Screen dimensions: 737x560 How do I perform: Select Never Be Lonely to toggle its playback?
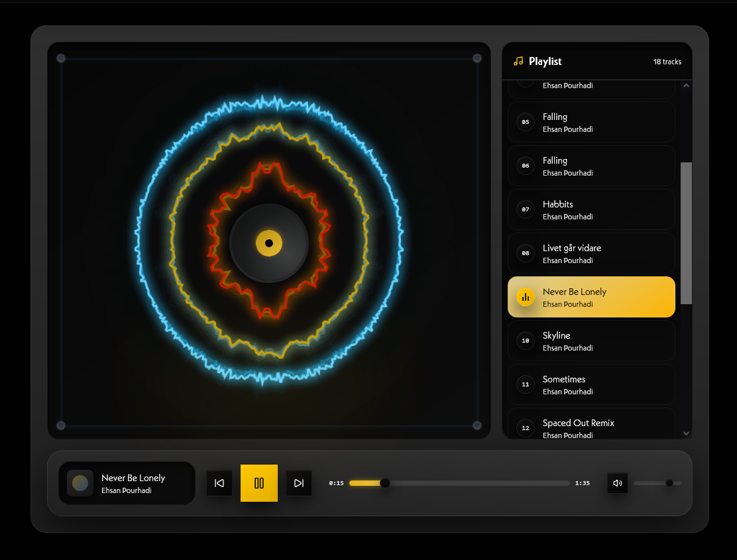point(591,297)
